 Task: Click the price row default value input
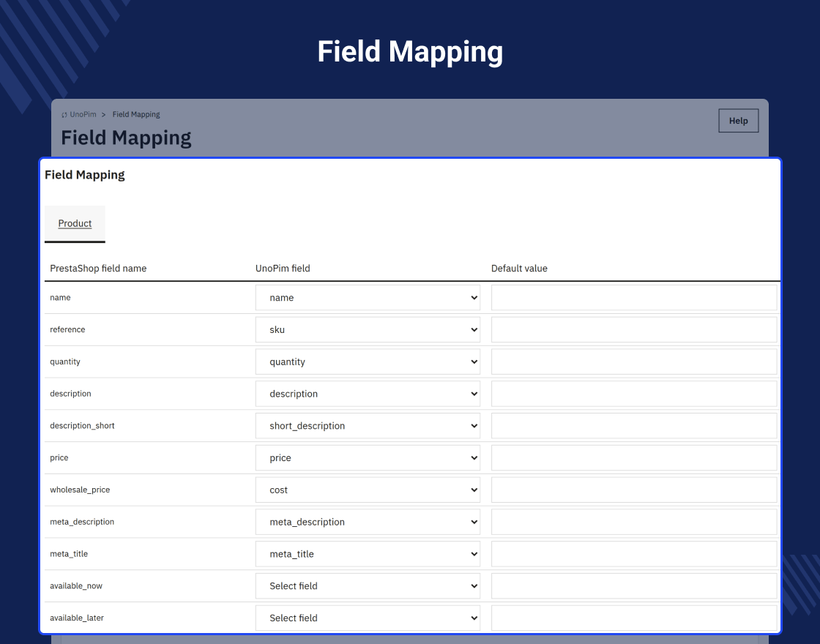pyautogui.click(x=634, y=457)
